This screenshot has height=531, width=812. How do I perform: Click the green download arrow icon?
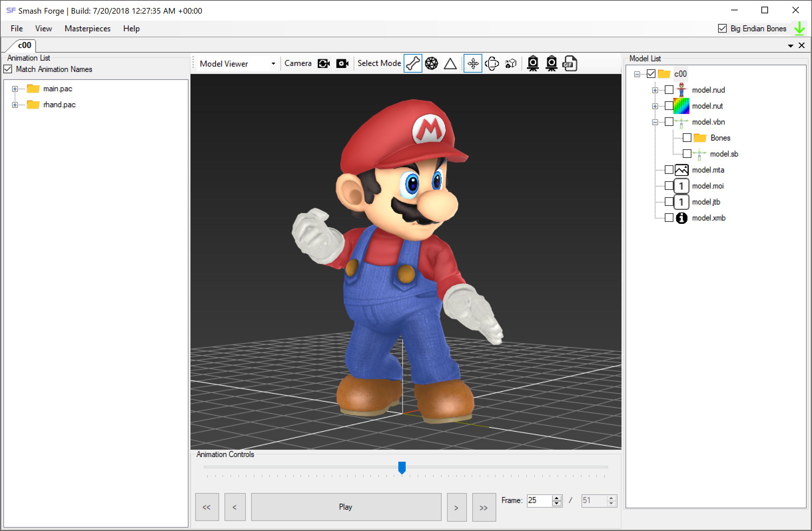799,28
